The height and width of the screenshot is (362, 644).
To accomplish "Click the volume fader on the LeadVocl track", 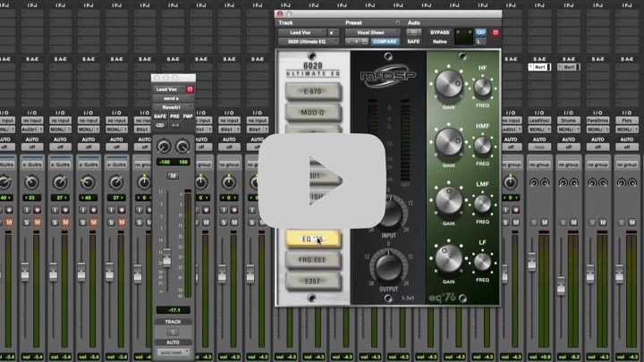I will (532, 261).
